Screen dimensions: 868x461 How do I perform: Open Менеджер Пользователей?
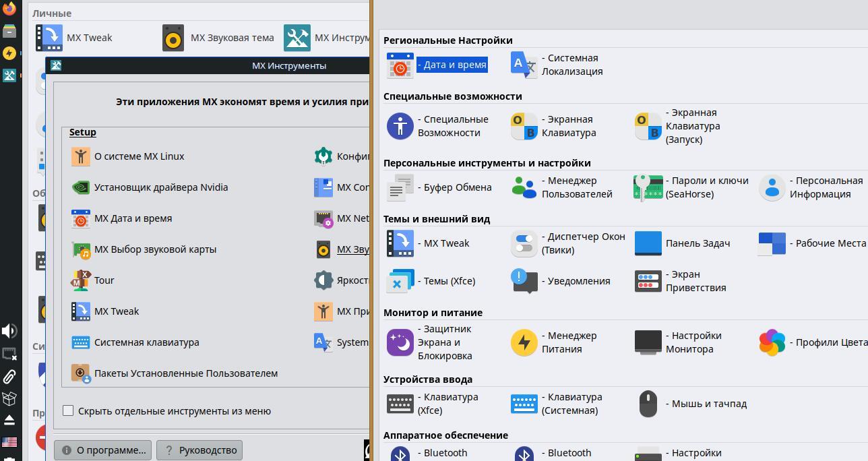click(x=562, y=187)
